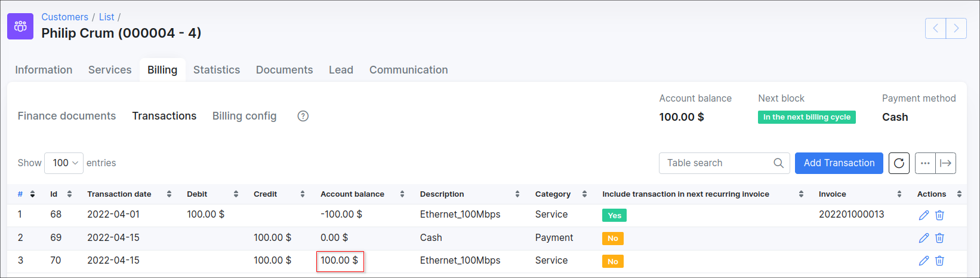Follow the Customers breadcrumb link
980x278 pixels.
[64, 17]
